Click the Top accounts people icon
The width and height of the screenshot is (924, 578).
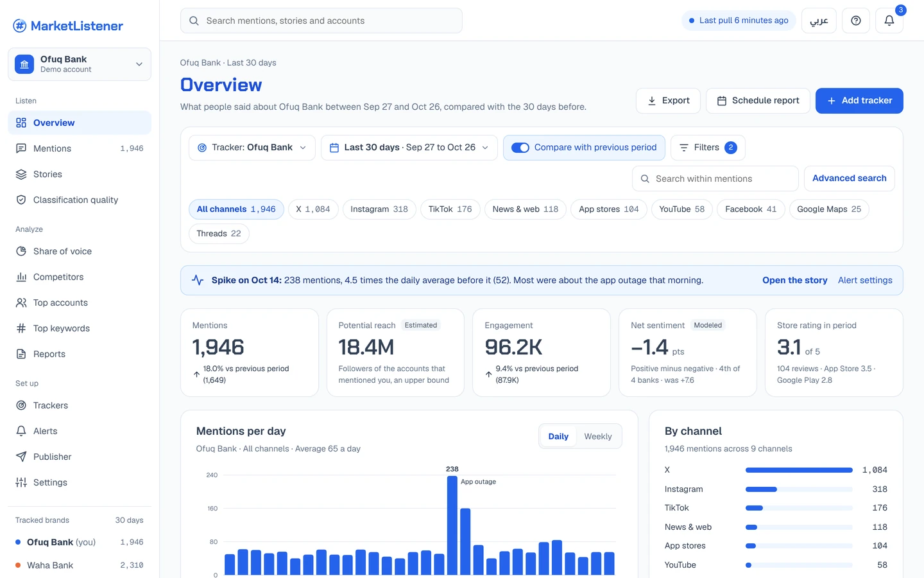tap(21, 302)
